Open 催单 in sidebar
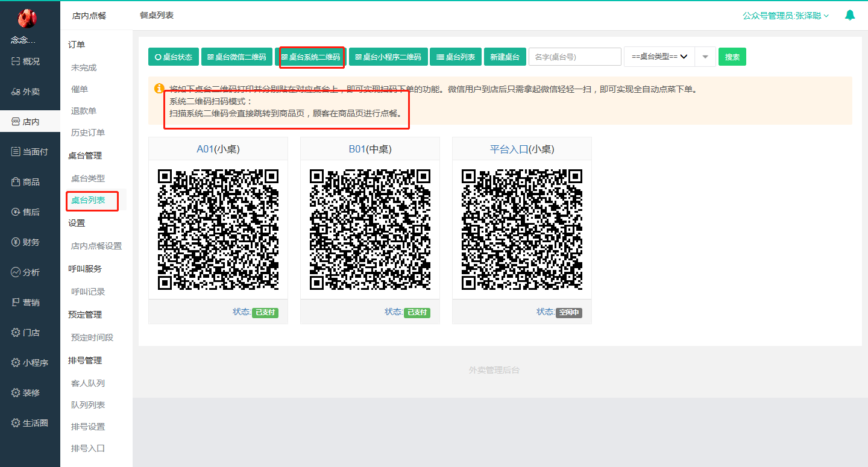868x467 pixels. (80, 89)
